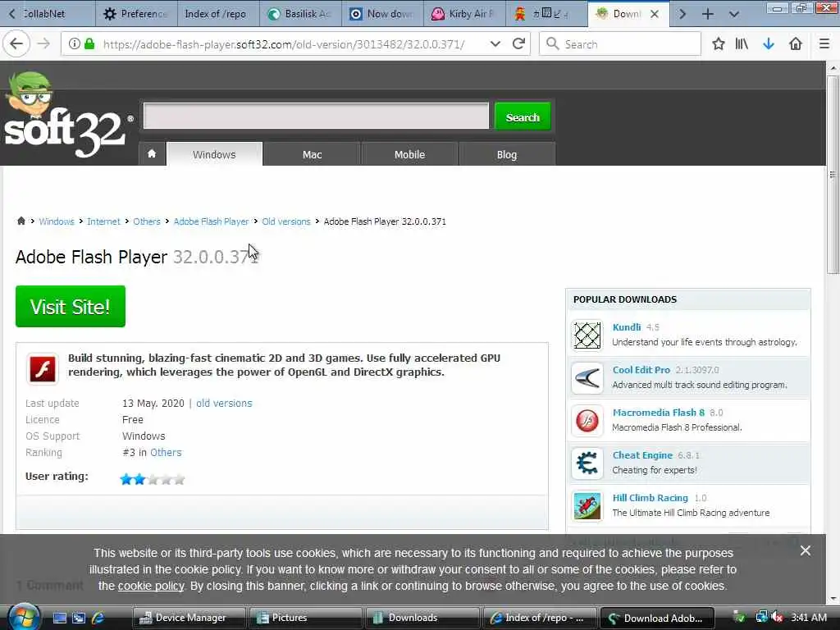Show downloads progress arrow icon
Image resolution: width=840 pixels, height=630 pixels.
pyautogui.click(x=769, y=44)
